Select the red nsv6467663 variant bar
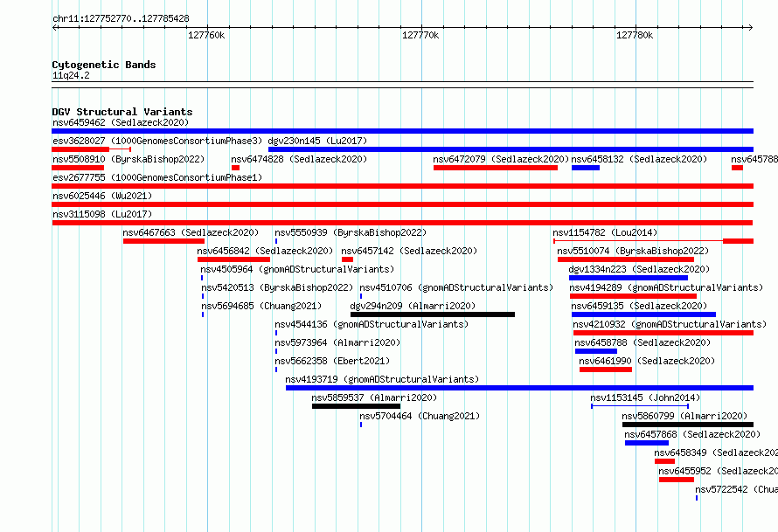778x532 pixels. pos(163,241)
